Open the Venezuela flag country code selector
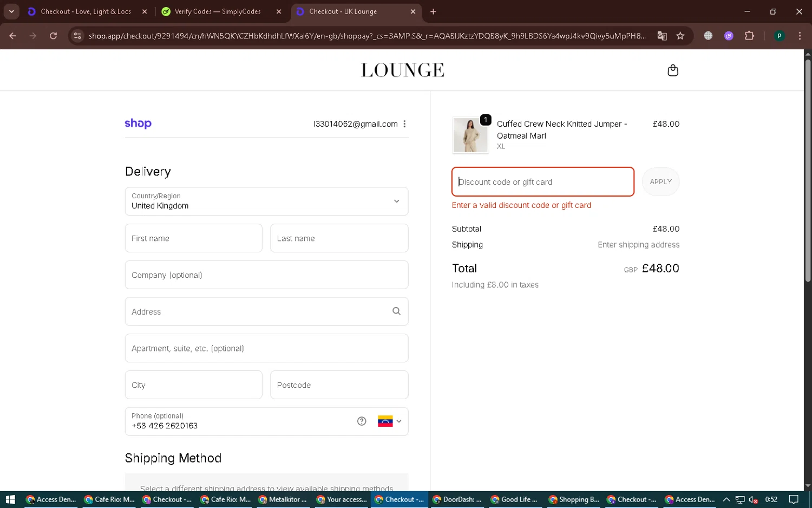The height and width of the screenshot is (508, 812). [390, 421]
